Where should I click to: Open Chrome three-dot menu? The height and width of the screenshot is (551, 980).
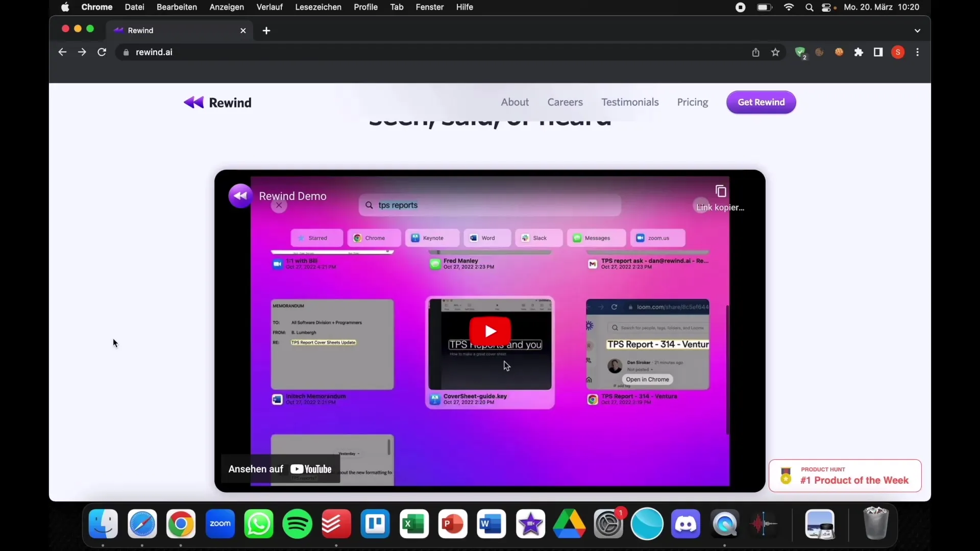point(918,52)
